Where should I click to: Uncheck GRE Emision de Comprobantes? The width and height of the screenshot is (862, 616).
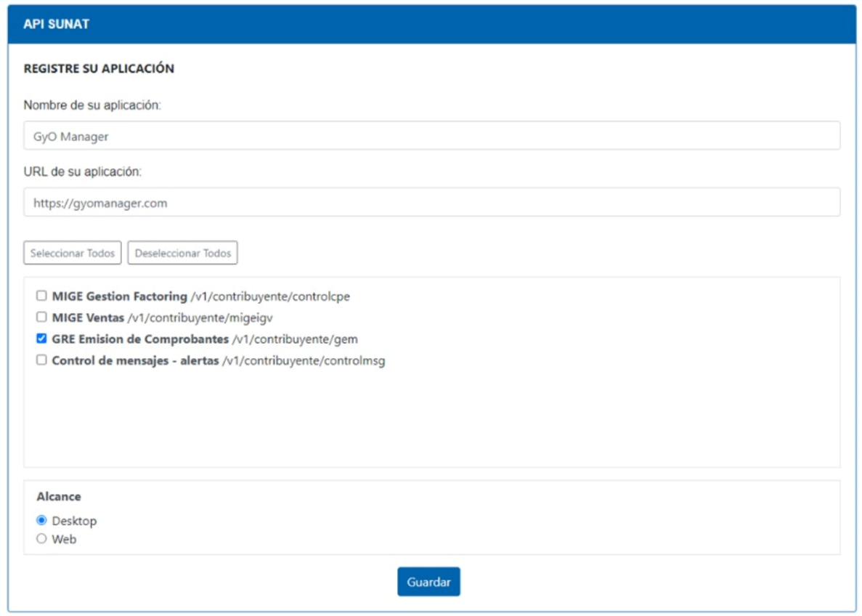tap(41, 339)
